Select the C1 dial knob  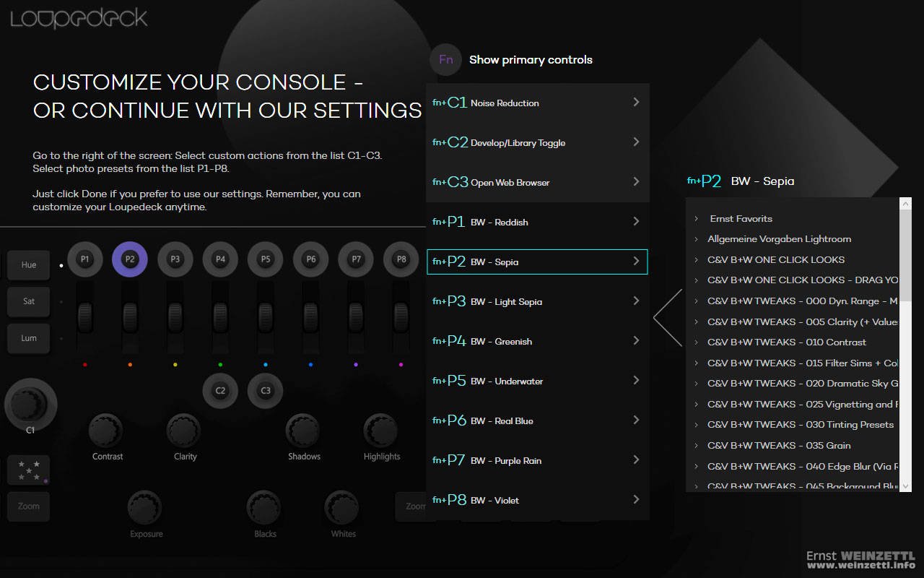(x=30, y=402)
